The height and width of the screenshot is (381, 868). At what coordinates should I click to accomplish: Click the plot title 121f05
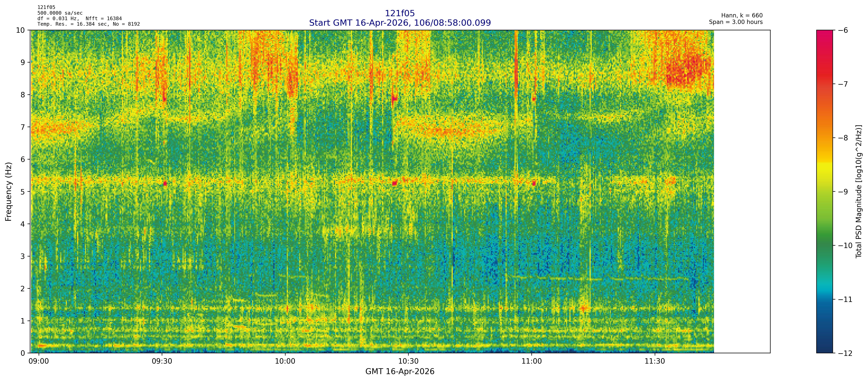[x=400, y=13]
